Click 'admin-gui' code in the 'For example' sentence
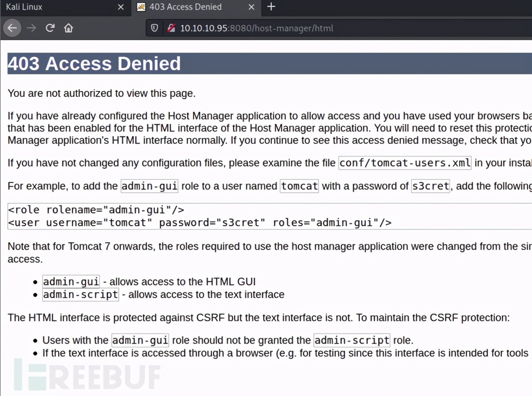This screenshot has width=532, height=396. 149,186
